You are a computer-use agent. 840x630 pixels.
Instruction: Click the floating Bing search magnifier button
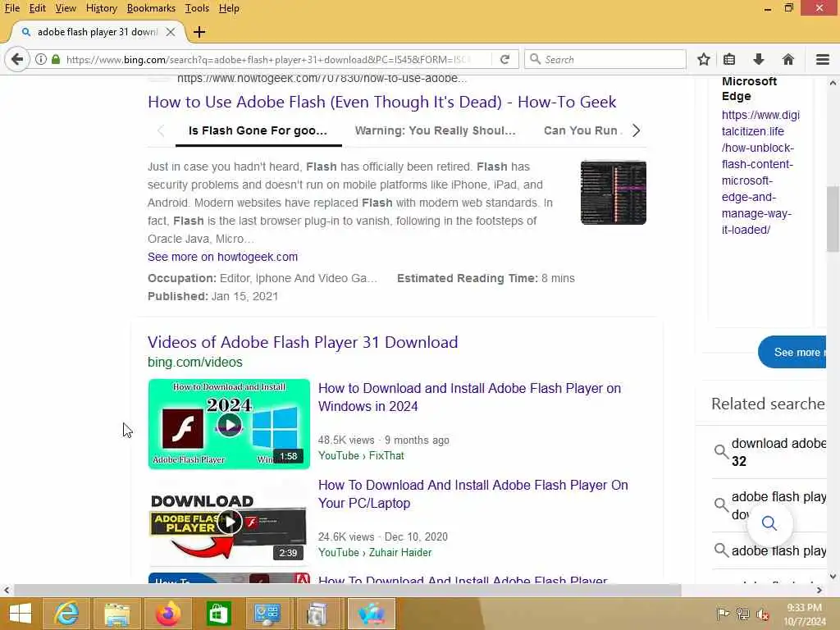[769, 523]
